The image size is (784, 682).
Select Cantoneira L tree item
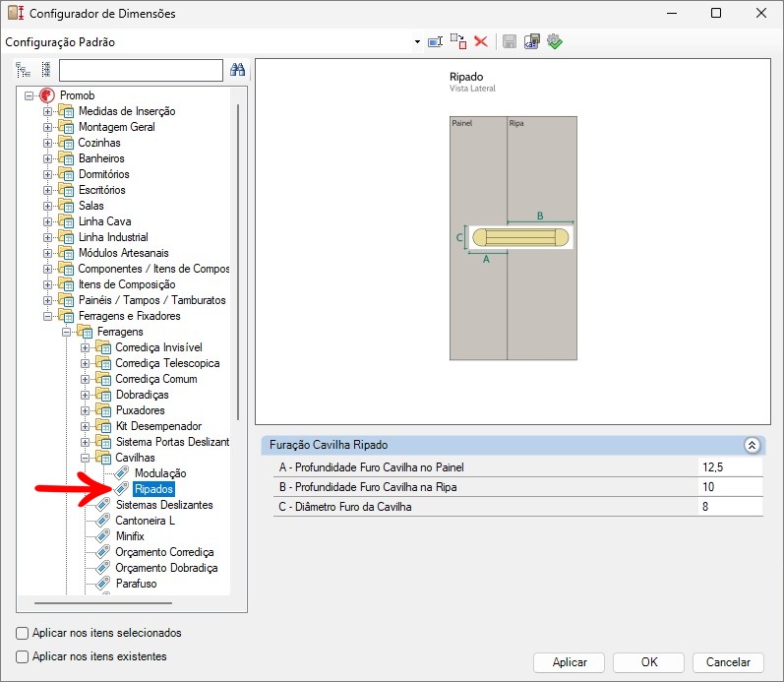coord(145,521)
